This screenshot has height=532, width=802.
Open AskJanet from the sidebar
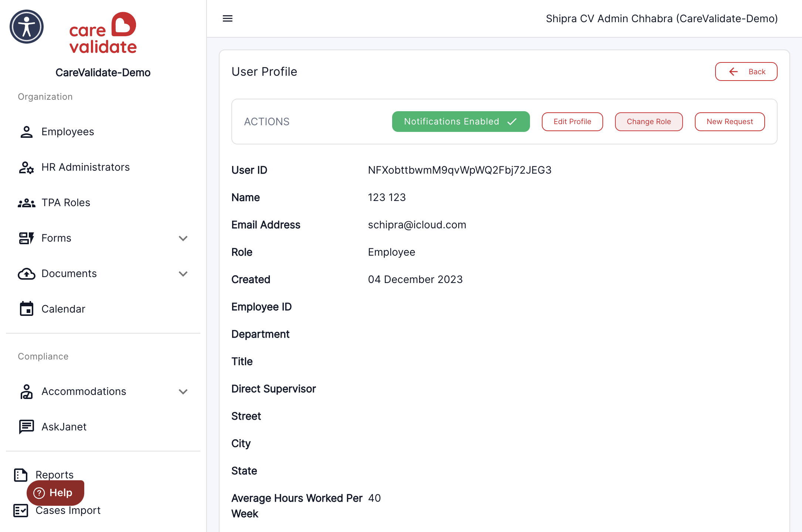[103, 427]
